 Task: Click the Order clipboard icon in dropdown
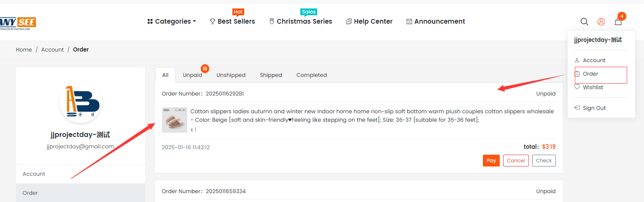(x=577, y=74)
